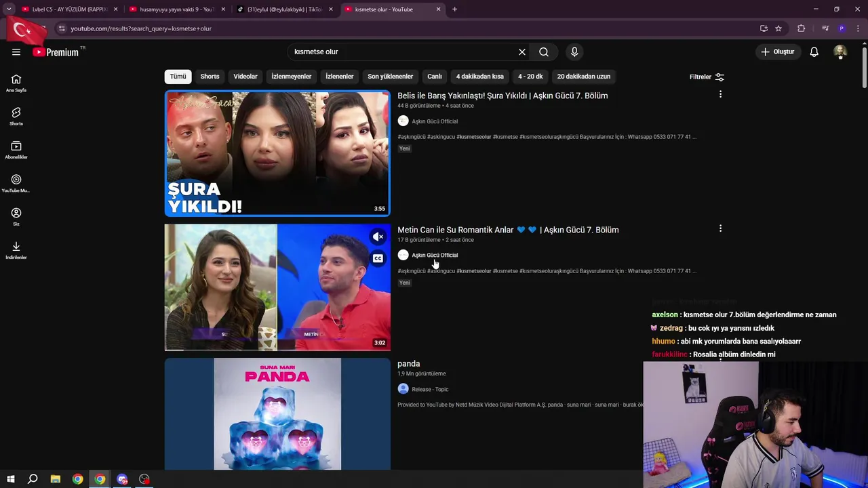Open the panda video title

pyautogui.click(x=409, y=364)
